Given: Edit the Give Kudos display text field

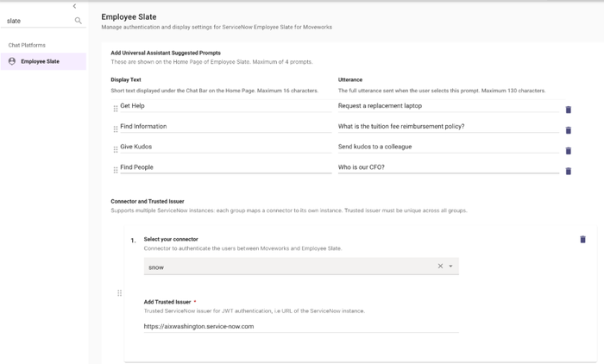Looking at the screenshot, I should 226,147.
